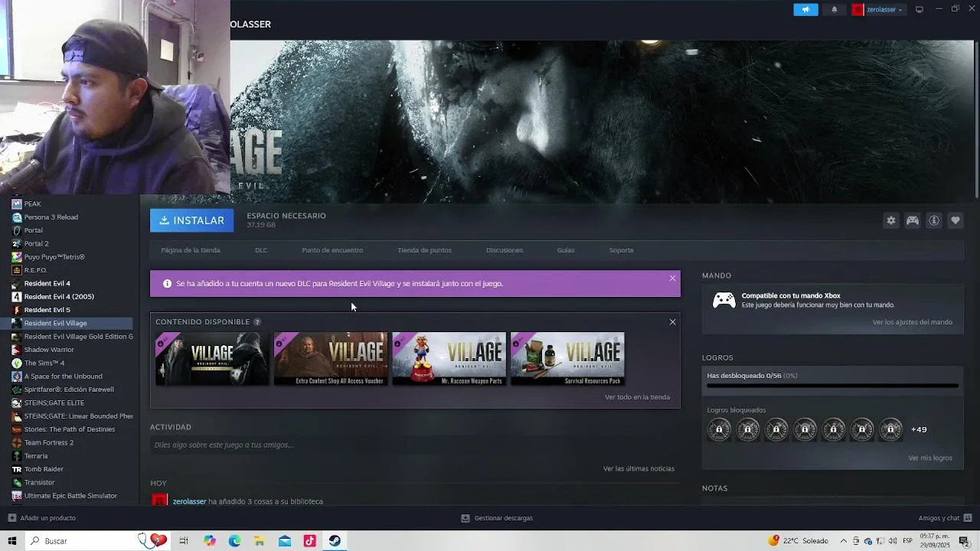Switch to Big Picture mode icon
Screen dimensions: 980x551
point(920,10)
